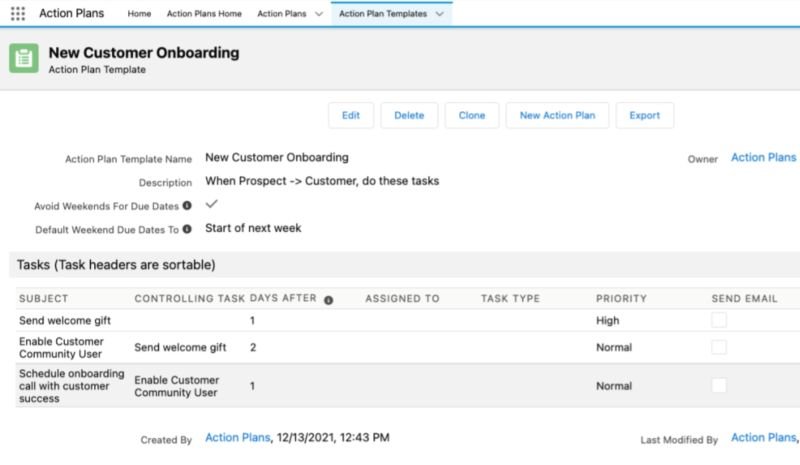
Task: Click the Days After value 2
Action: coord(253,348)
